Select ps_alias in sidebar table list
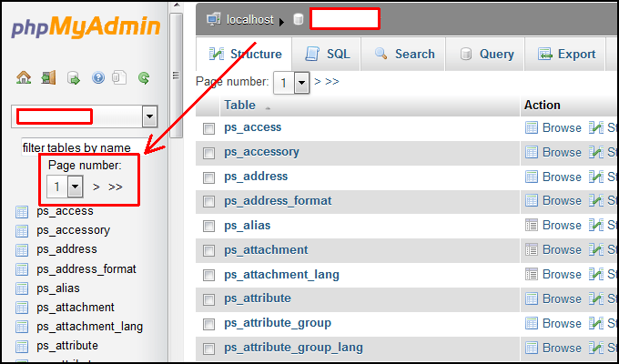Image resolution: width=619 pixels, height=364 pixels. click(58, 288)
